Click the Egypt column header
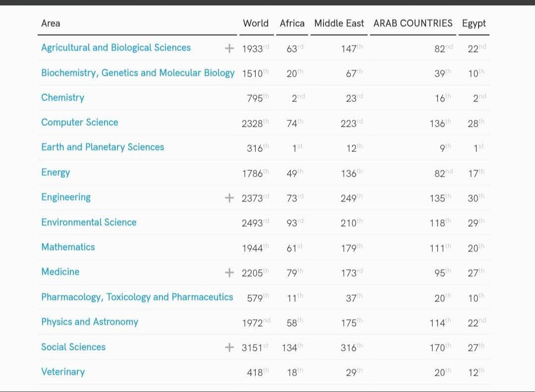Image resolution: width=535 pixels, height=392 pixels. click(474, 24)
